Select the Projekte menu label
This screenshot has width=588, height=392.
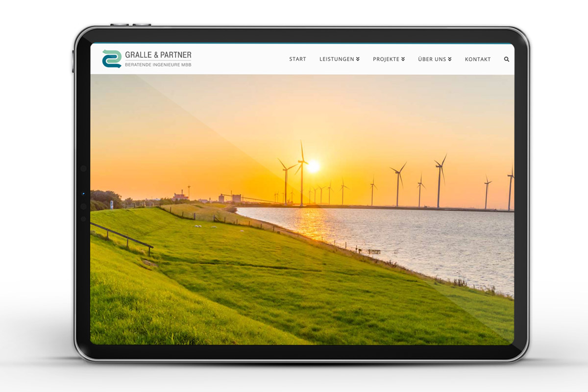386,59
